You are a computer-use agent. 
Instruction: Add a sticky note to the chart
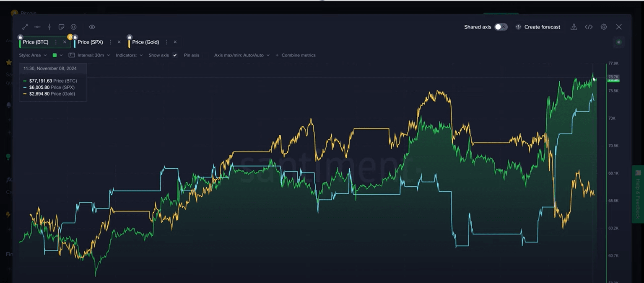61,27
